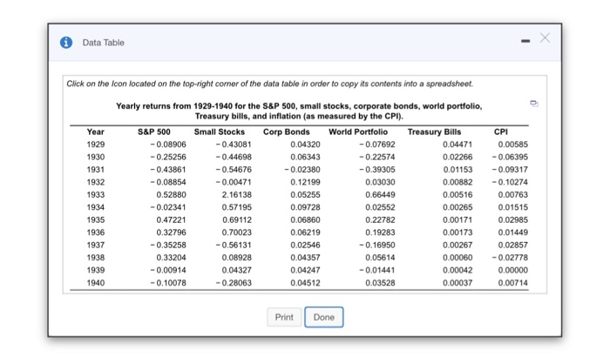
Task: Click Small Stocks value -0.28063
Action: point(234,283)
